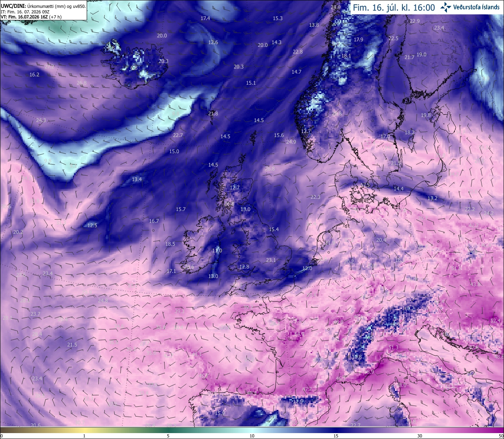Screen dimensions: 504x439
Task: Click the 58.9 value near the Mediterranean coast
Action: pyautogui.click(x=369, y=371)
